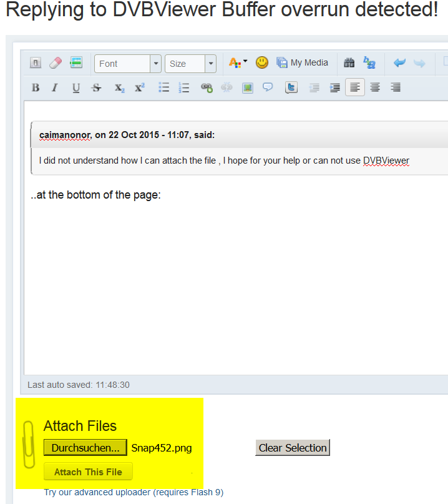Open the emoticon smiley picker

262,62
